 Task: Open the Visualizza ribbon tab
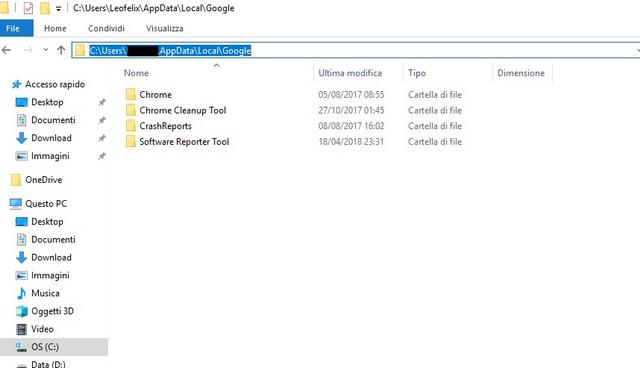164,29
